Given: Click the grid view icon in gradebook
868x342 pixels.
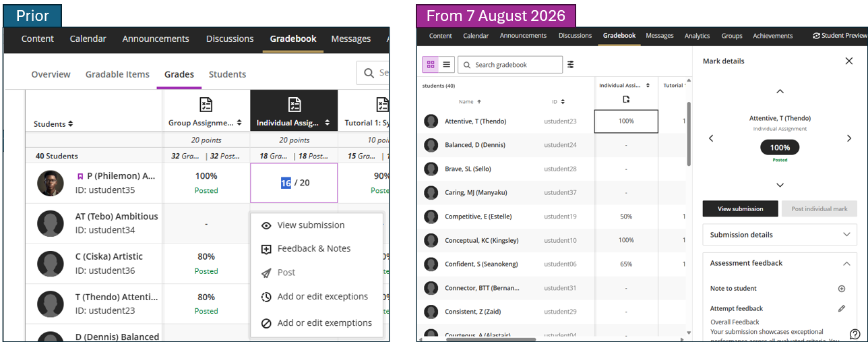Looking at the screenshot, I should point(431,65).
